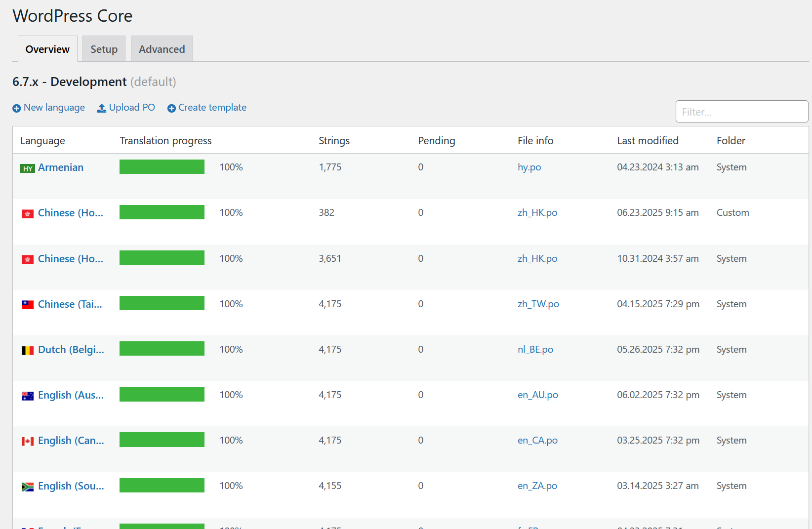
Task: Click the "1,775" strings count
Action: coord(330,167)
